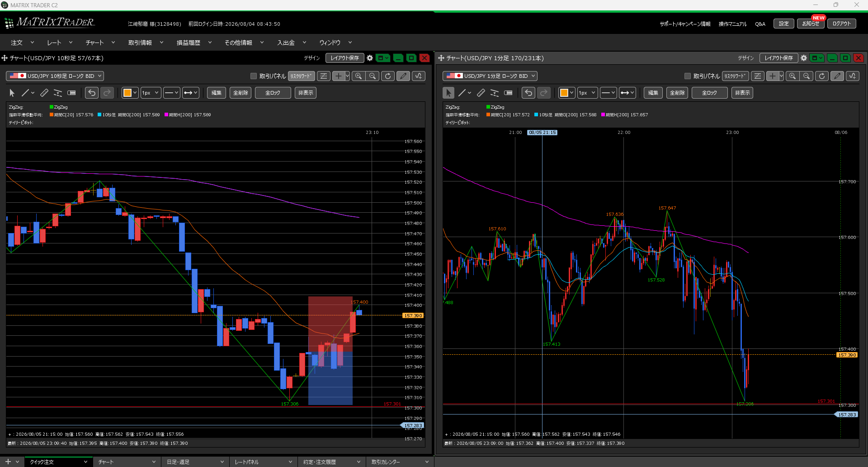Switch to the 日足・週足 bottom tab
This screenshot has height=467, width=868.
(x=195, y=462)
